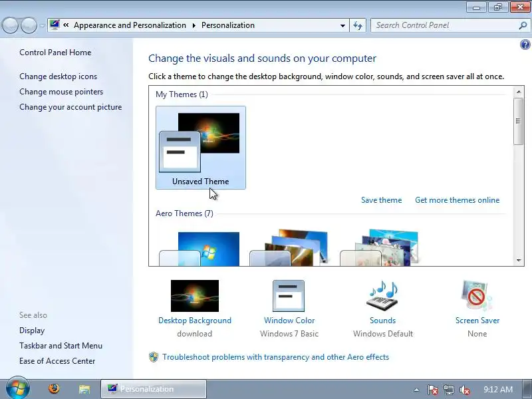
Task: Go to Control Panel Home
Action: pyautogui.click(x=55, y=53)
